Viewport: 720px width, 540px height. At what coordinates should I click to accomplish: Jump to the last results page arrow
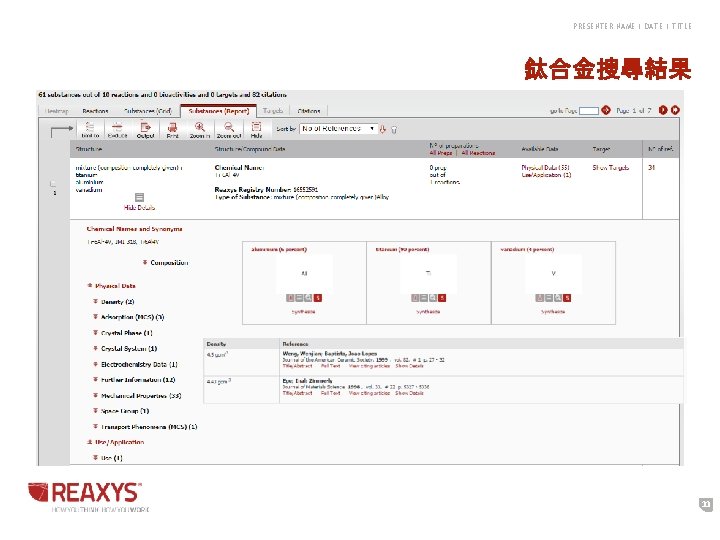tap(675, 110)
